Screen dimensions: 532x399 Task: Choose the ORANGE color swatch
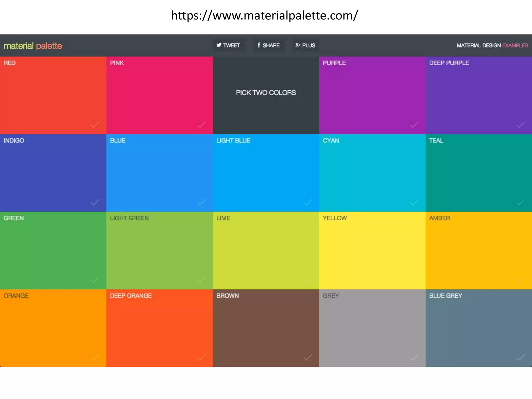click(x=53, y=328)
